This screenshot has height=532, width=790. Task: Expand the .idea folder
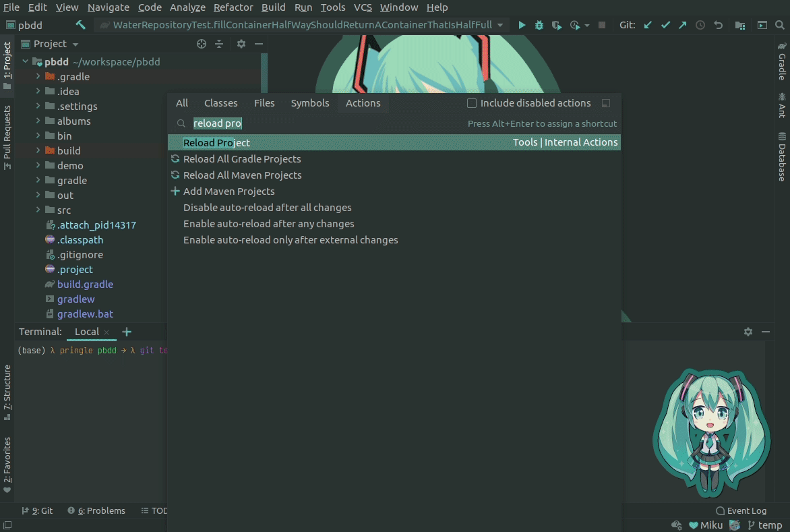tap(38, 91)
